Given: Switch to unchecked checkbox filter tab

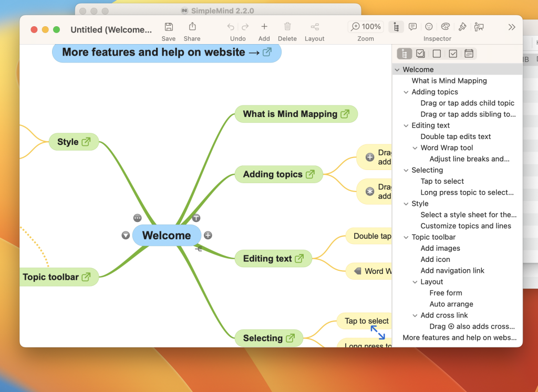Looking at the screenshot, I should pos(437,54).
